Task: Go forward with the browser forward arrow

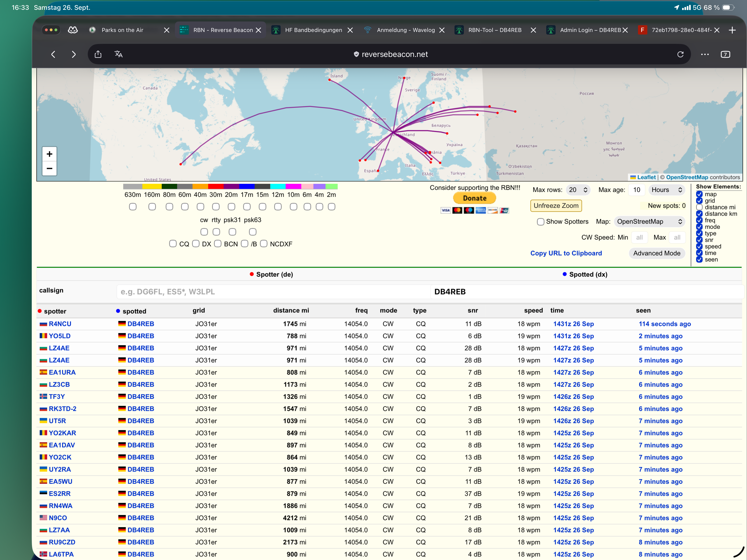Action: (x=74, y=54)
